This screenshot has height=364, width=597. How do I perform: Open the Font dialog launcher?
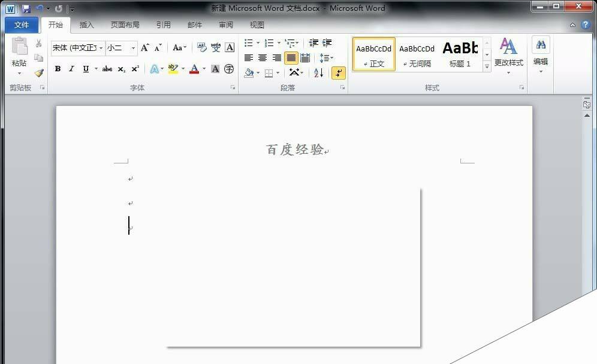[x=232, y=87]
